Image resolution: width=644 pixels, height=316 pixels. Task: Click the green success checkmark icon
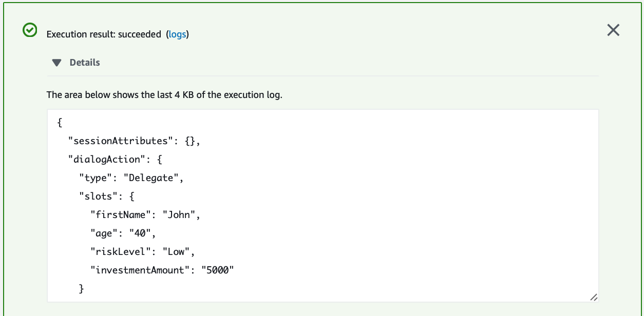30,30
